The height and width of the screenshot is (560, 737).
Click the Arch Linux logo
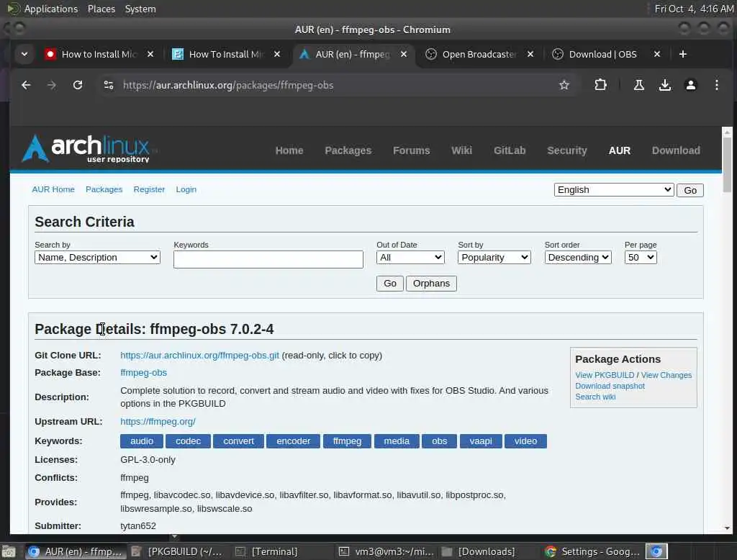click(86, 148)
